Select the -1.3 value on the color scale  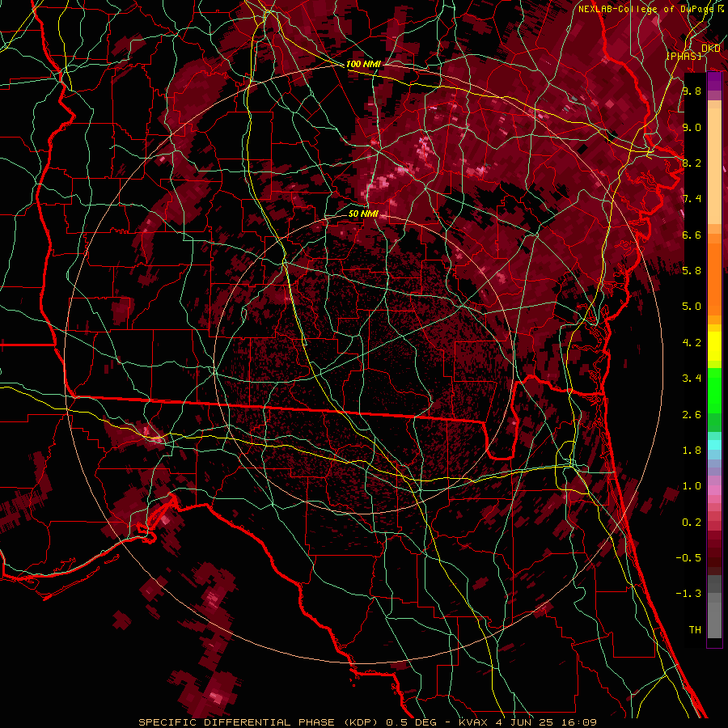pos(688,594)
